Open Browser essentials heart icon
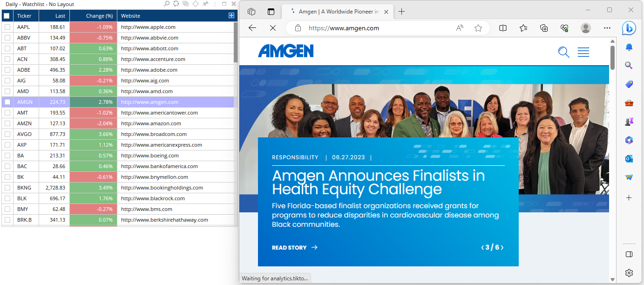 click(564, 28)
